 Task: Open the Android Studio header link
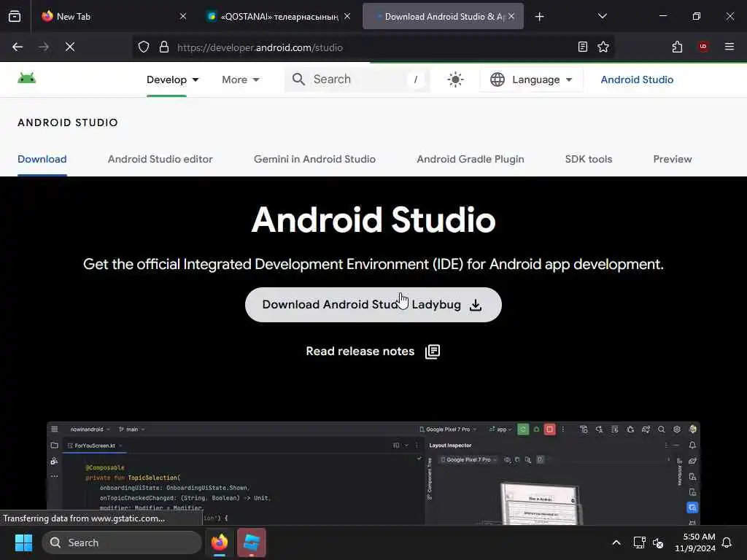coord(637,79)
